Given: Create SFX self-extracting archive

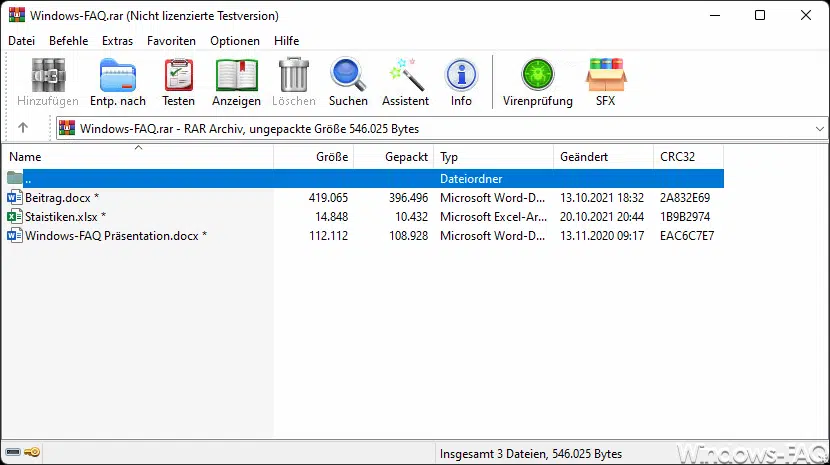Looking at the screenshot, I should [x=606, y=82].
